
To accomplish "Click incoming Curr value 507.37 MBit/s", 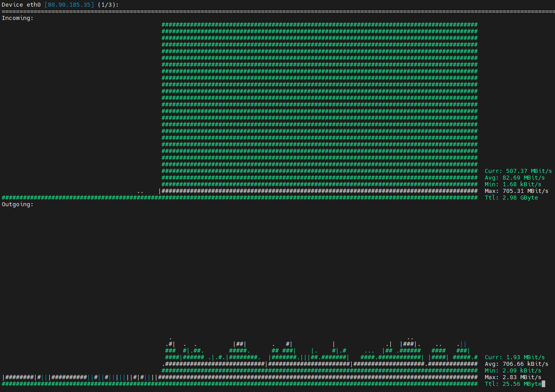I will (518, 171).
